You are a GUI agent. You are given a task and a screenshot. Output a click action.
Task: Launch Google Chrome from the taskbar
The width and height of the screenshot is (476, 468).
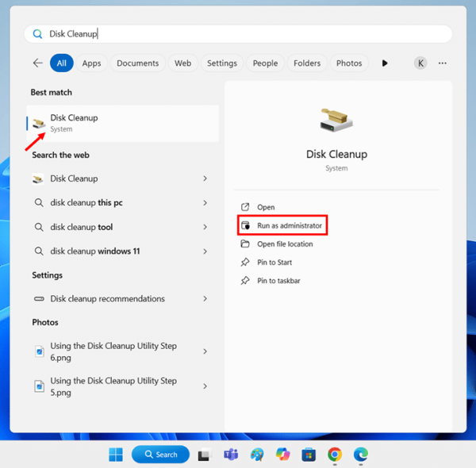(x=335, y=455)
